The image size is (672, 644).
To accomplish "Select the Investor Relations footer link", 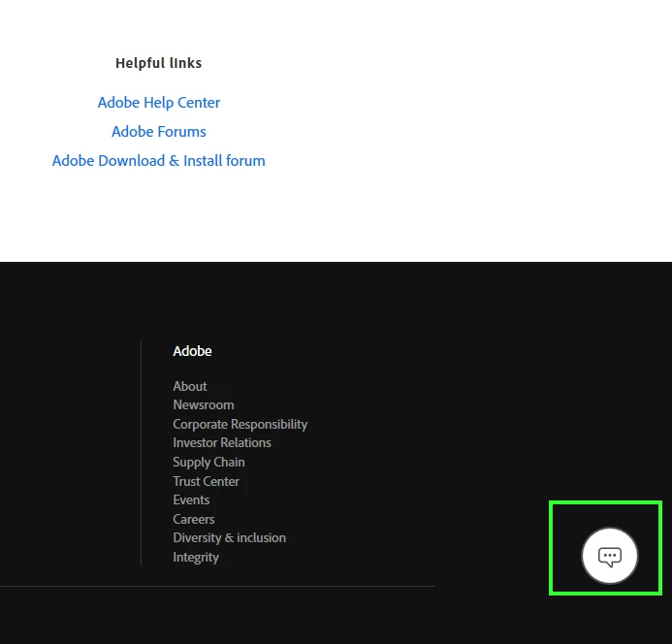I will tap(222, 443).
